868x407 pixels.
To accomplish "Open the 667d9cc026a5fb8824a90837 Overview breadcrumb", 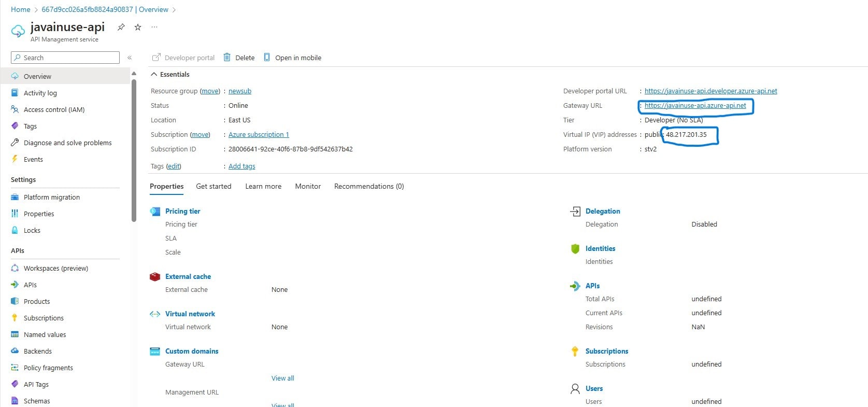I will coord(105,9).
